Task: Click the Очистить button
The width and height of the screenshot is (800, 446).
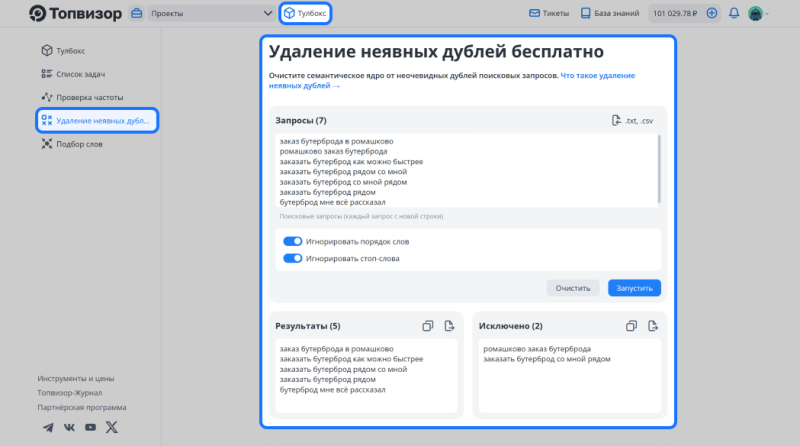Action: click(x=573, y=288)
